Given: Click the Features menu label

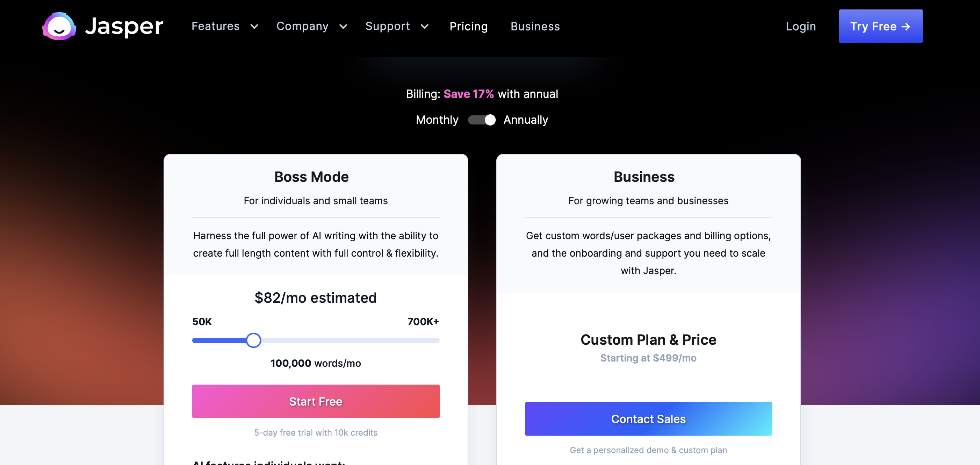Looking at the screenshot, I should 215,26.
